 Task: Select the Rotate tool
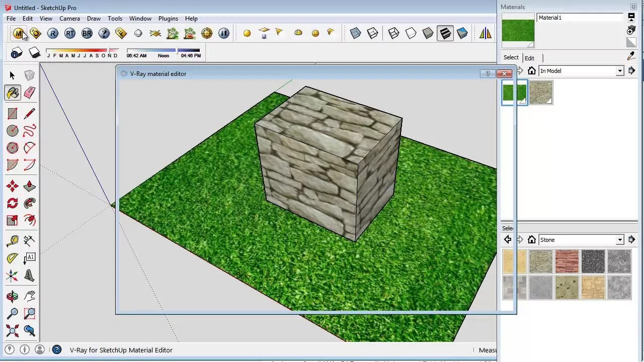point(13,203)
